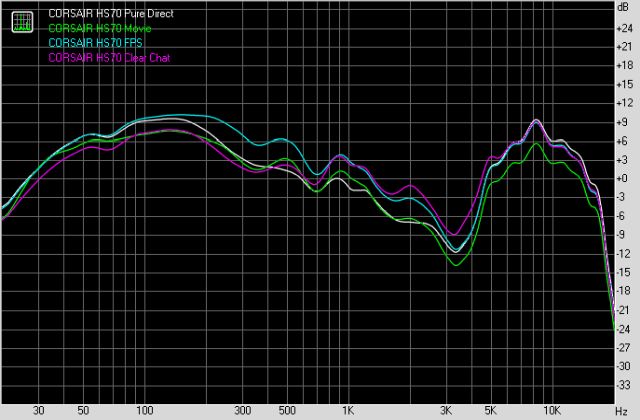Click the +12 value on the dB axis
Screen dimensions: 640x420
624,103
